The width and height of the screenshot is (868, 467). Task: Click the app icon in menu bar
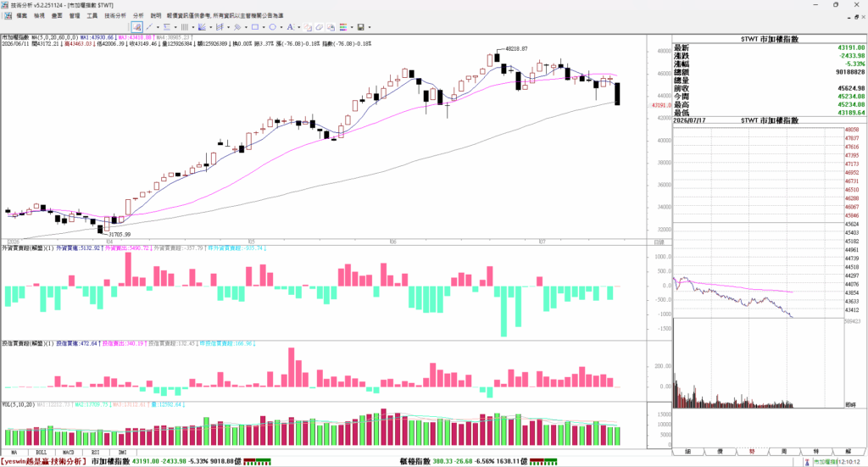pos(8,15)
